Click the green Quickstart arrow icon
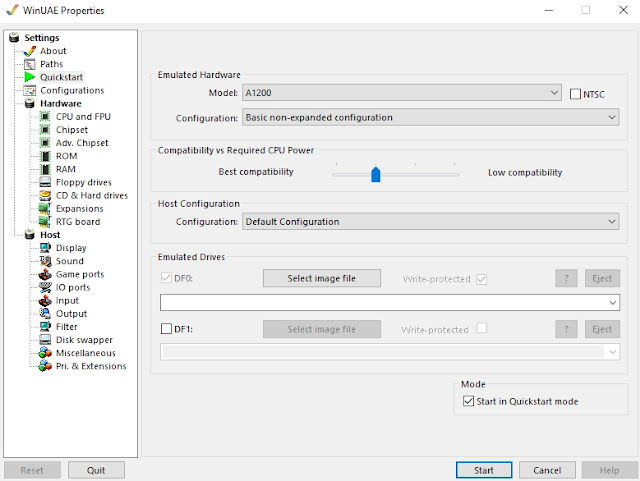Viewport: 640px width, 481px height. coord(29,77)
